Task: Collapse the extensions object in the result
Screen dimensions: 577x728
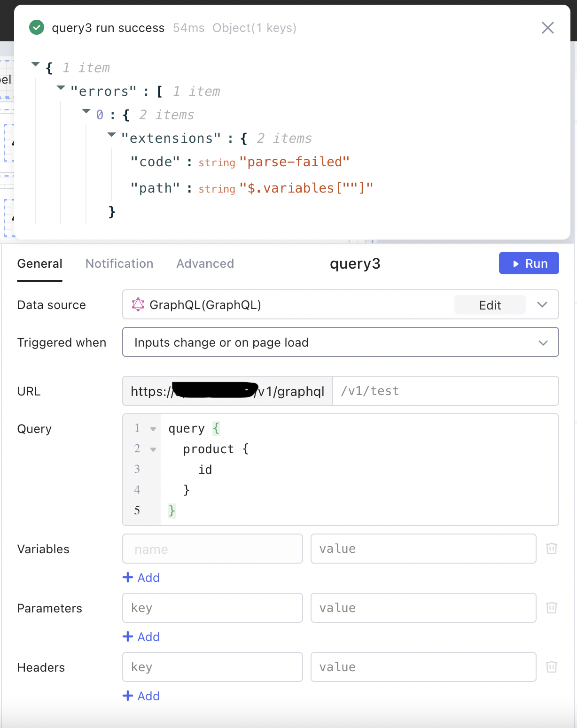Action: [x=111, y=134]
